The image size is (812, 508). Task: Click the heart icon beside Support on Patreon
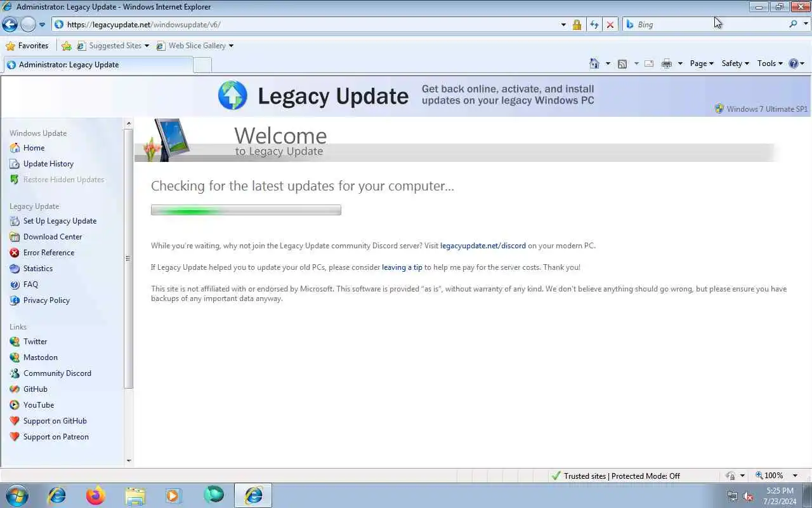[x=15, y=437]
